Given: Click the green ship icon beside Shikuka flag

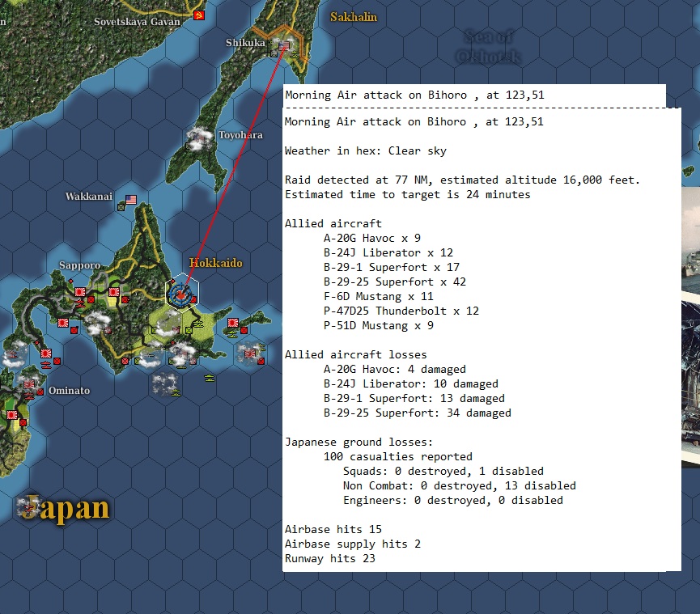Looking at the screenshot, I should pos(295,55).
